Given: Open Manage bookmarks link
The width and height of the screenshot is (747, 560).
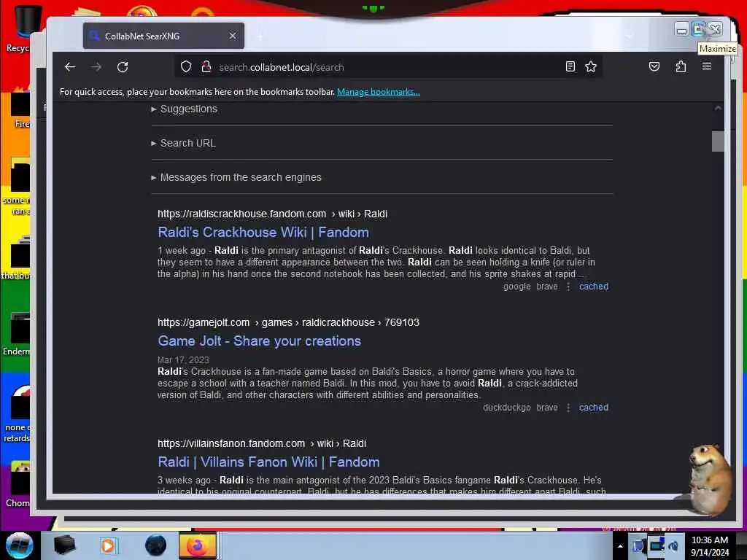Looking at the screenshot, I should coord(379,92).
